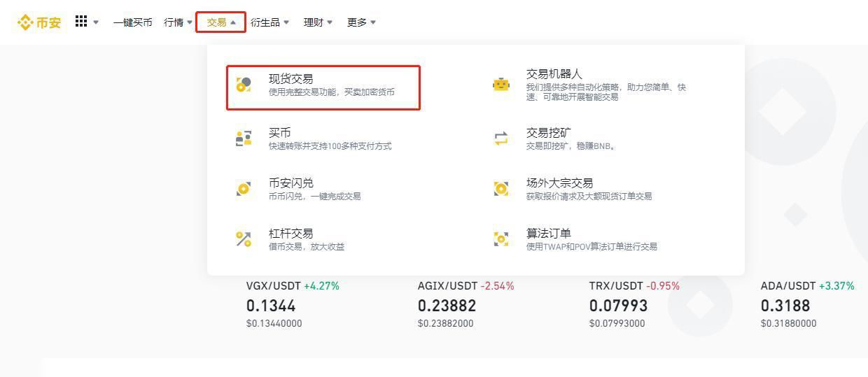This screenshot has height=377, width=868.
Task: Open the ADA/USDT ticker pair
Action: [788, 286]
